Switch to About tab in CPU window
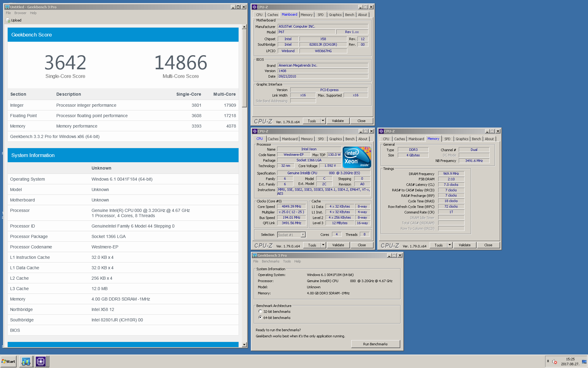Screen dimensions: 588x368 (363, 139)
